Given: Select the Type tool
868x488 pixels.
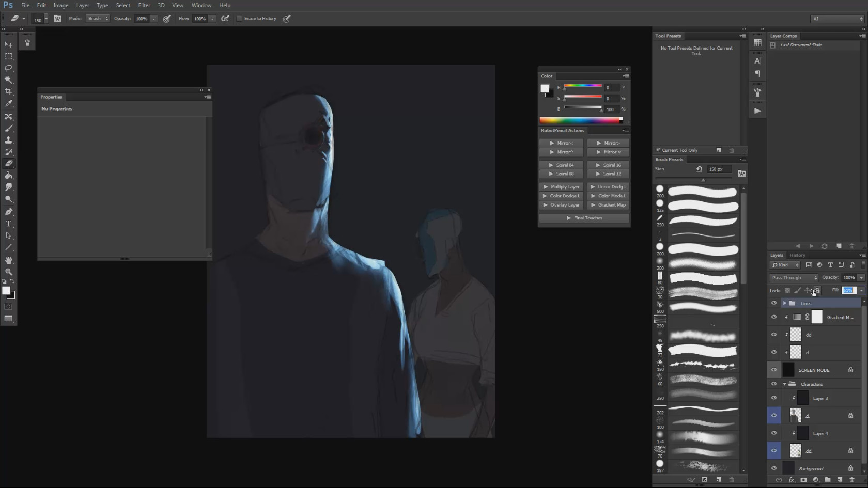Looking at the screenshot, I should [9, 224].
